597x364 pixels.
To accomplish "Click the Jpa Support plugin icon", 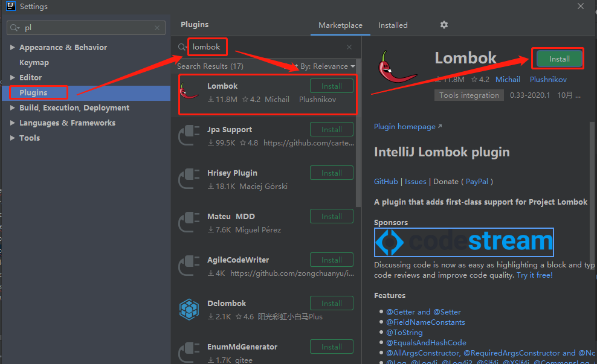I will tap(189, 135).
